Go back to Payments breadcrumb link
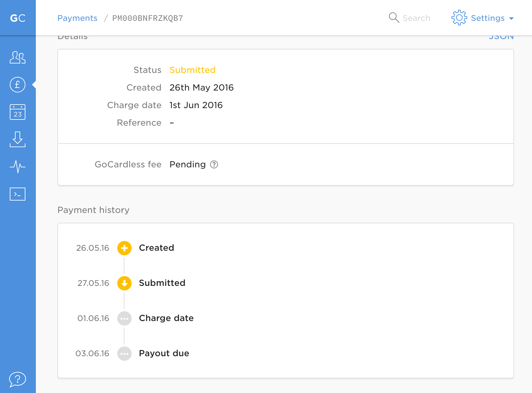 point(78,18)
